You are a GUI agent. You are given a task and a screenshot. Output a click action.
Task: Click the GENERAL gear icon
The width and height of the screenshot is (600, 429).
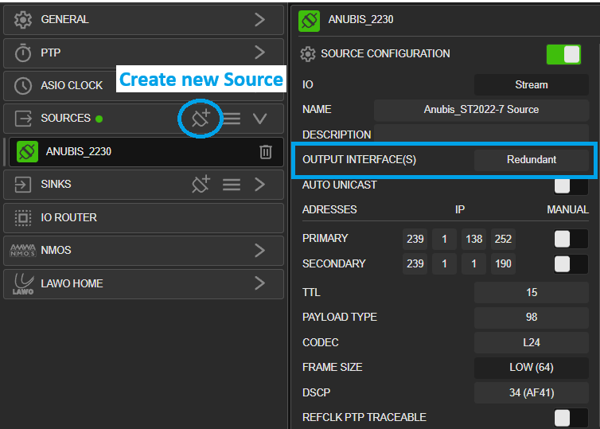[x=23, y=20]
